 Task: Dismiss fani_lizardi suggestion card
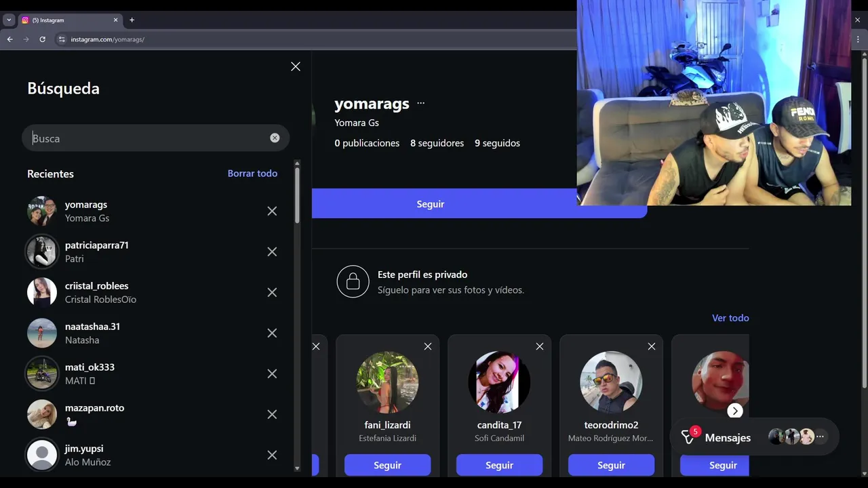428,346
